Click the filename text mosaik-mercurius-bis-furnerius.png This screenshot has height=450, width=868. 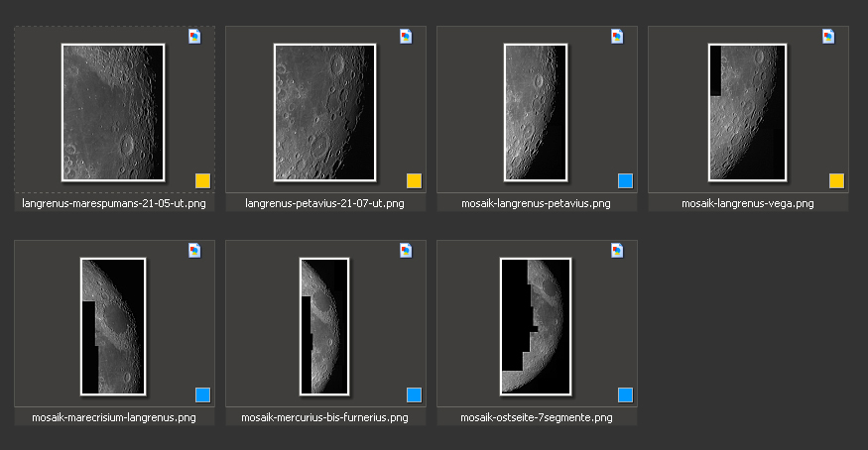point(325,418)
